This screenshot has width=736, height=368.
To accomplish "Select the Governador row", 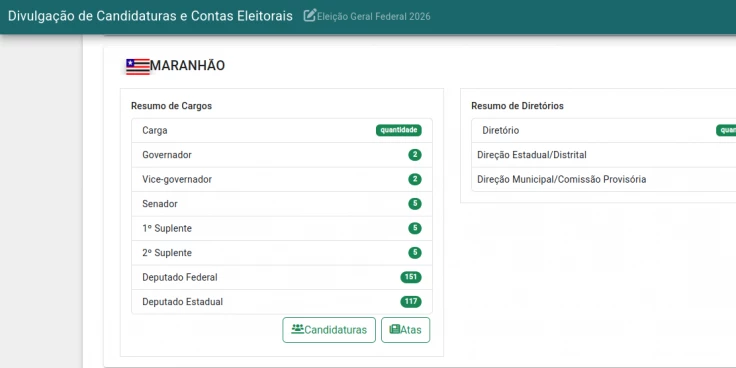I will 282,155.
